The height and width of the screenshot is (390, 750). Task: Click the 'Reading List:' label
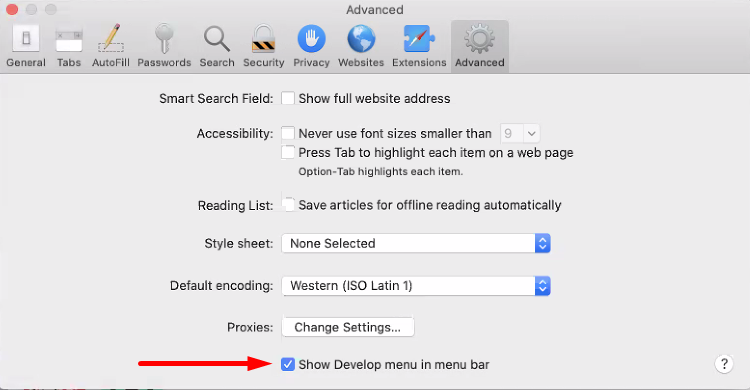click(x=235, y=206)
